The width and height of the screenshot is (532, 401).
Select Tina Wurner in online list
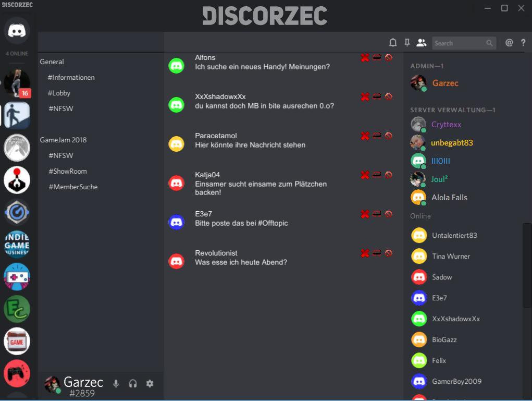[x=441, y=257]
